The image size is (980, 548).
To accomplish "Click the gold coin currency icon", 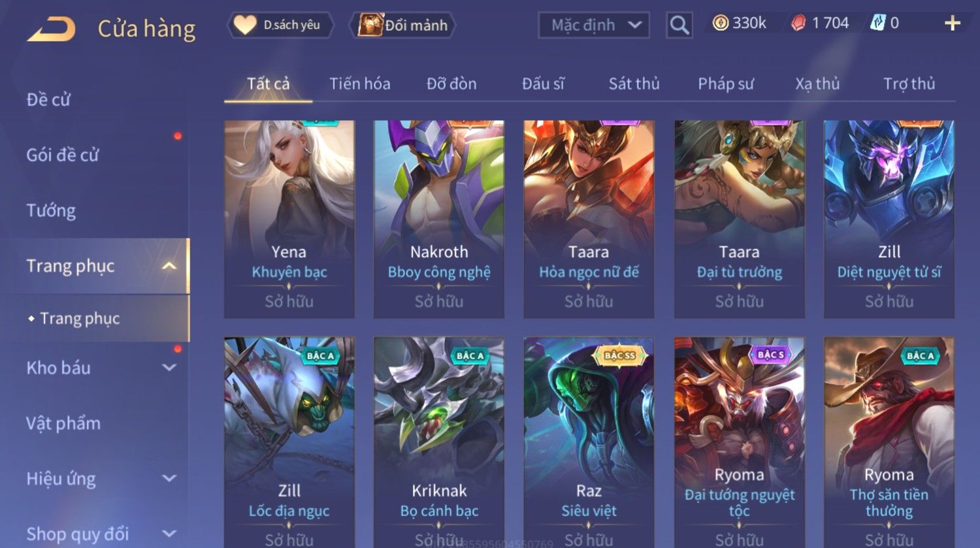I will 720,24.
